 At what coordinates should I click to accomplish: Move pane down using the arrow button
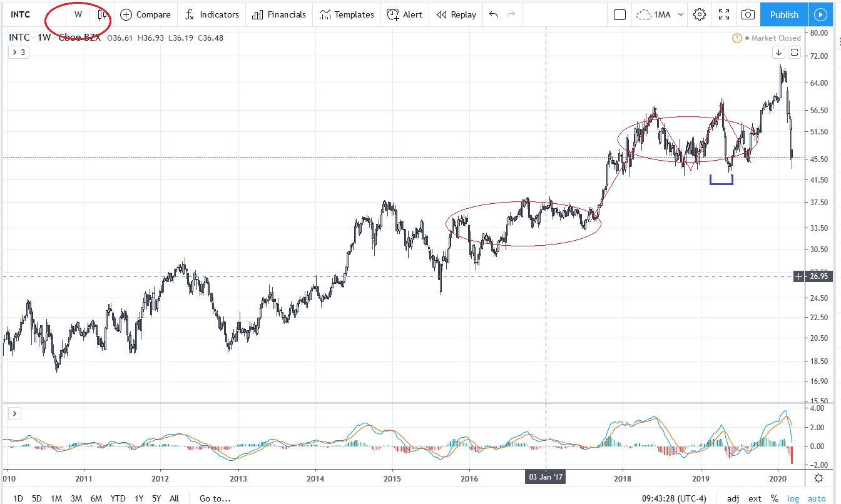(779, 53)
